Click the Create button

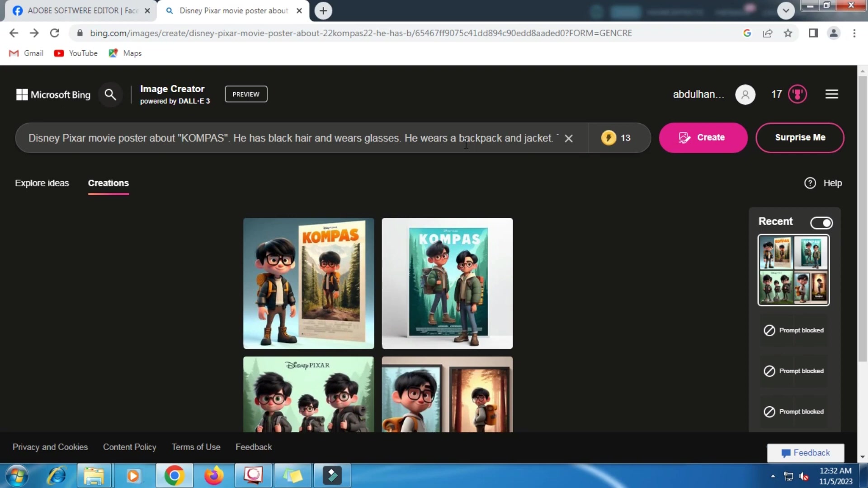click(703, 137)
